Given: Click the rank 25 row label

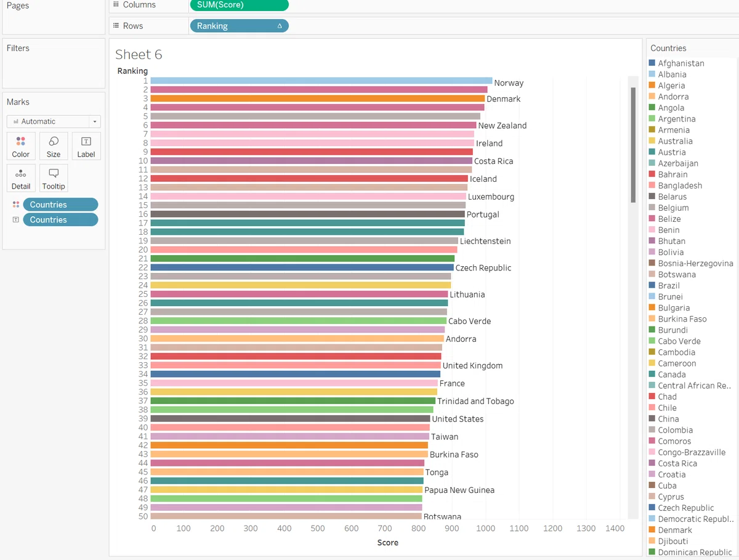Looking at the screenshot, I should (143, 294).
